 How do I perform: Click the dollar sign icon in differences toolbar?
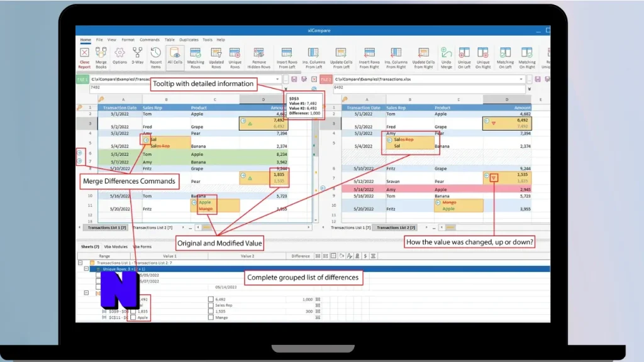pyautogui.click(x=365, y=256)
